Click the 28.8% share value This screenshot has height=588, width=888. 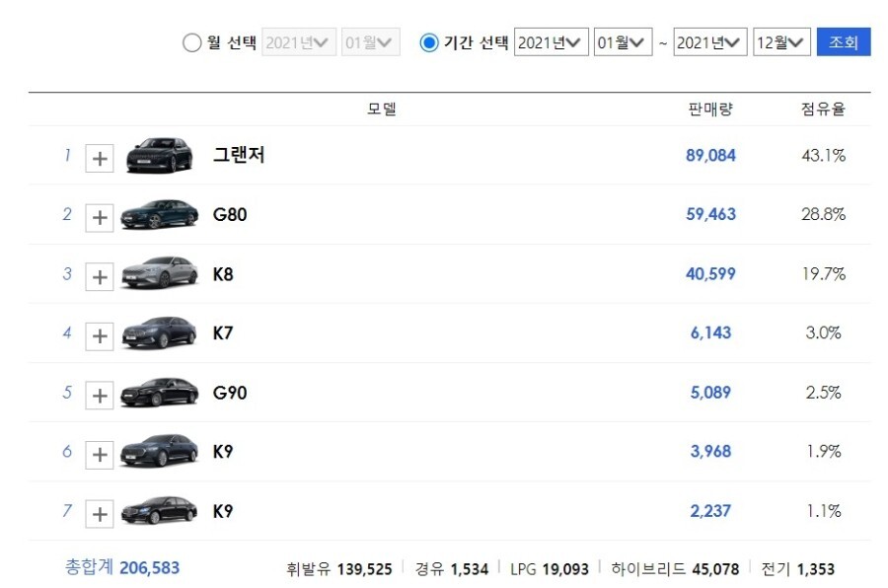tap(824, 214)
